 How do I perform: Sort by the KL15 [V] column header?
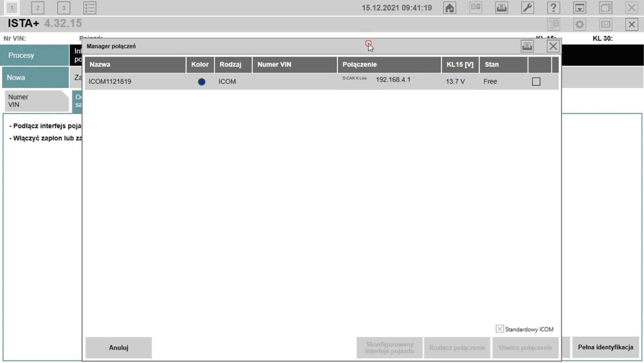[460, 64]
